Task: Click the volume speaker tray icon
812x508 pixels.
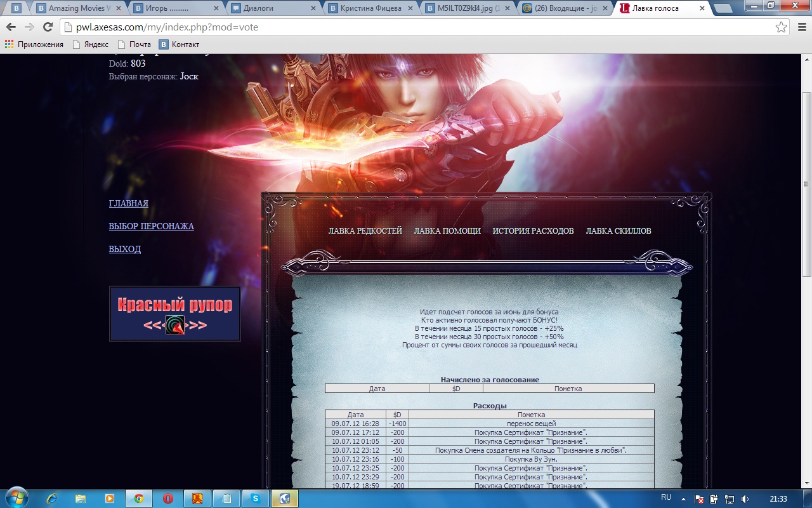Action: pos(745,499)
